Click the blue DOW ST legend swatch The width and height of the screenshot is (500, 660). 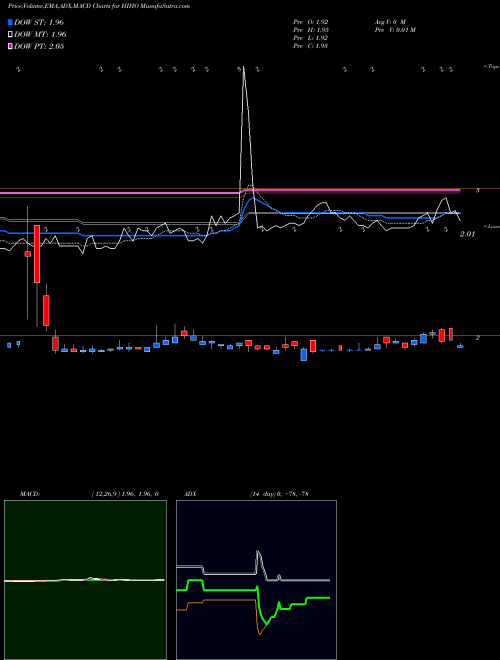(x=11, y=22)
